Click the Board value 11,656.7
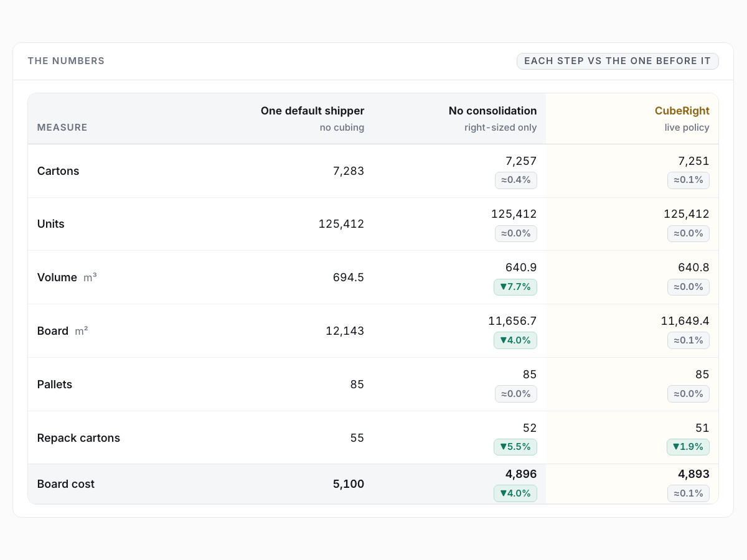This screenshot has width=747, height=560. [x=512, y=321]
